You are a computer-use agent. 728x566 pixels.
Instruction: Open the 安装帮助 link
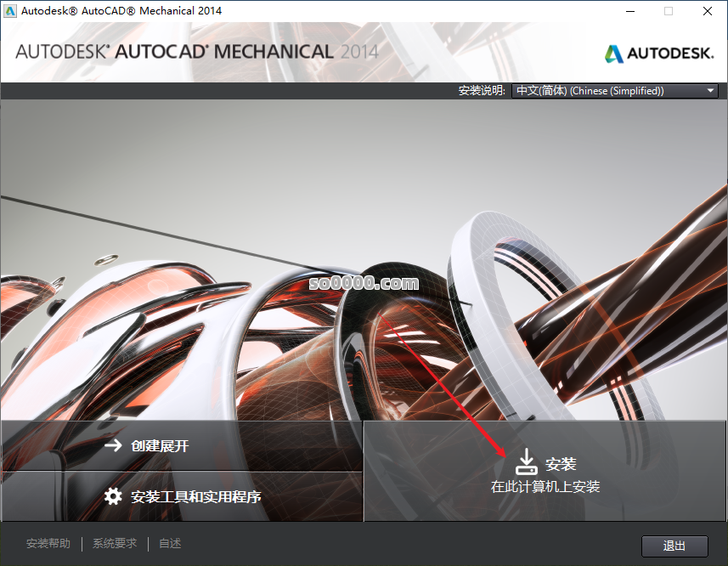point(48,544)
